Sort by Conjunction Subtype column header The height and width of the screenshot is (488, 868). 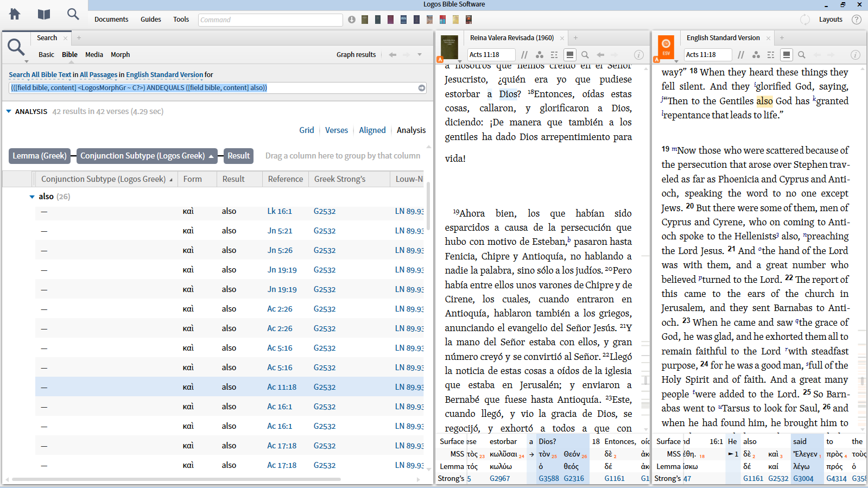(106, 179)
